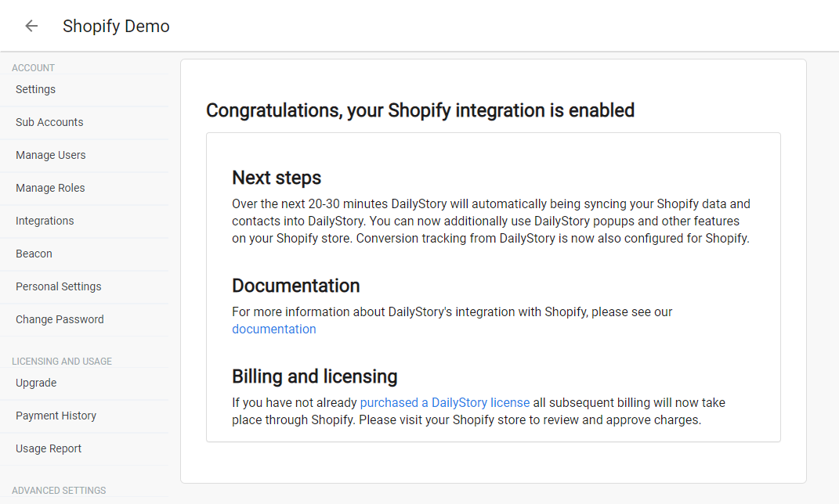Viewport: 839px width, 504px height.
Task: Open Sub Accounts page
Action: (x=49, y=122)
